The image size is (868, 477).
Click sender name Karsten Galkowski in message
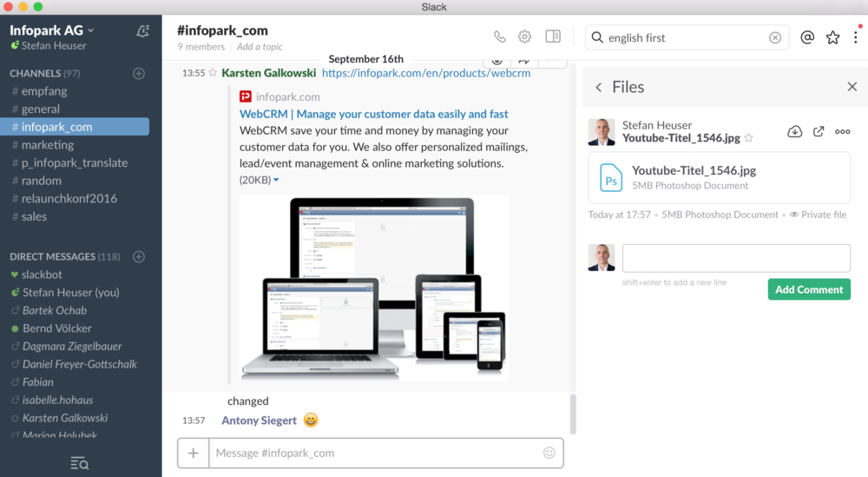[x=268, y=73]
